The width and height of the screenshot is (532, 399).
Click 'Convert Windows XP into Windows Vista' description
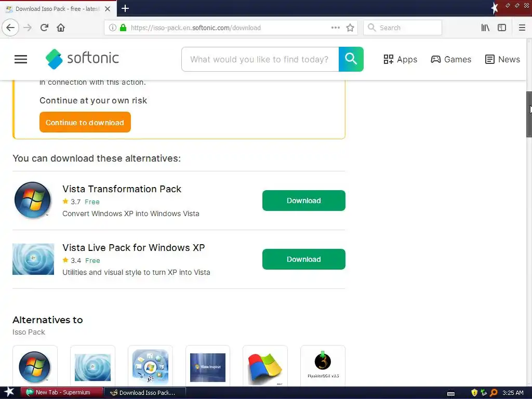[x=130, y=214]
